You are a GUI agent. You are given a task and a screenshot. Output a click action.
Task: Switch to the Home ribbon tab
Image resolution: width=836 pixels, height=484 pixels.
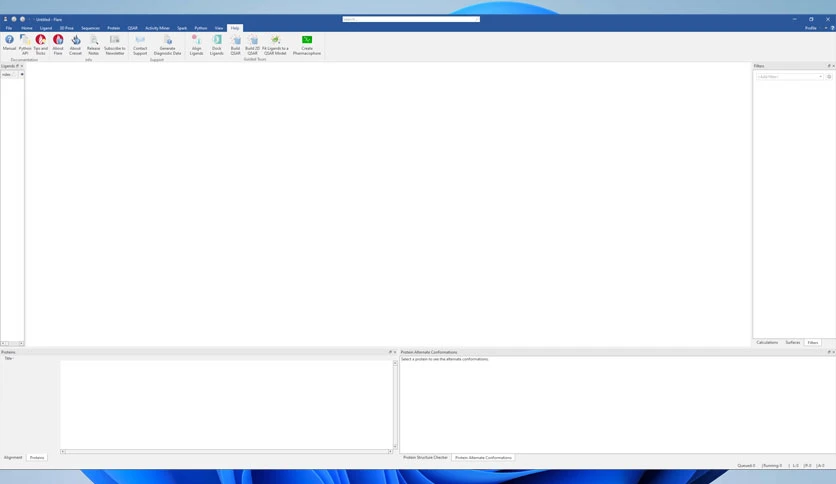pyautogui.click(x=27, y=28)
